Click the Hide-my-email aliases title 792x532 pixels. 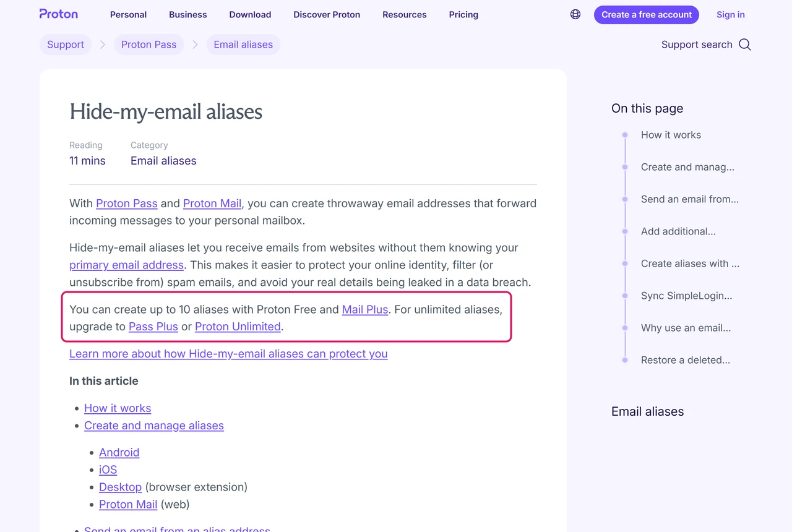click(166, 112)
